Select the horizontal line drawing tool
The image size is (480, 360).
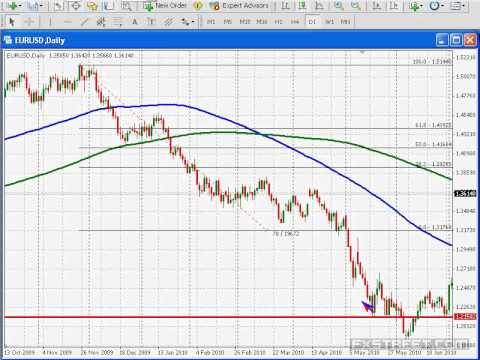point(68,22)
